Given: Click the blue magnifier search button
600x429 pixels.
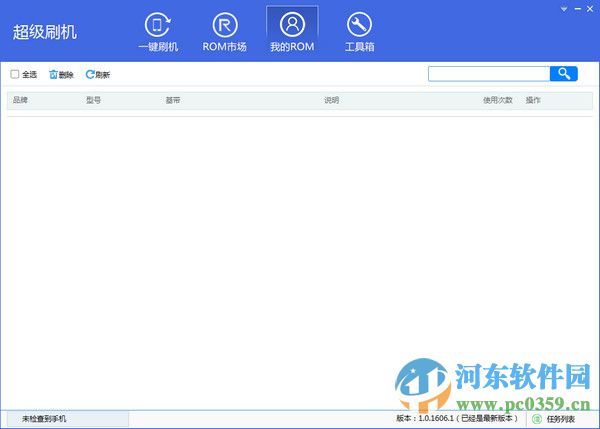Looking at the screenshot, I should pyautogui.click(x=564, y=73).
